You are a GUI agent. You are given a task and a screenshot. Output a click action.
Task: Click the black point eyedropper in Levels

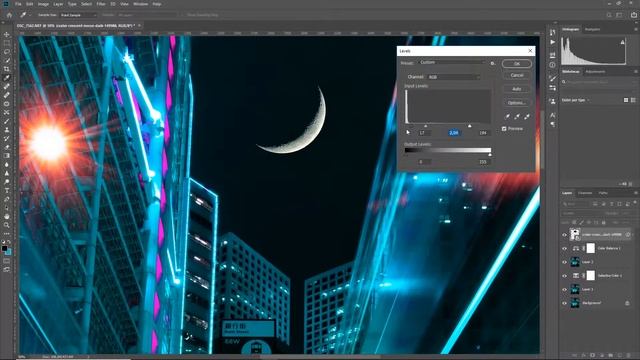tap(507, 117)
